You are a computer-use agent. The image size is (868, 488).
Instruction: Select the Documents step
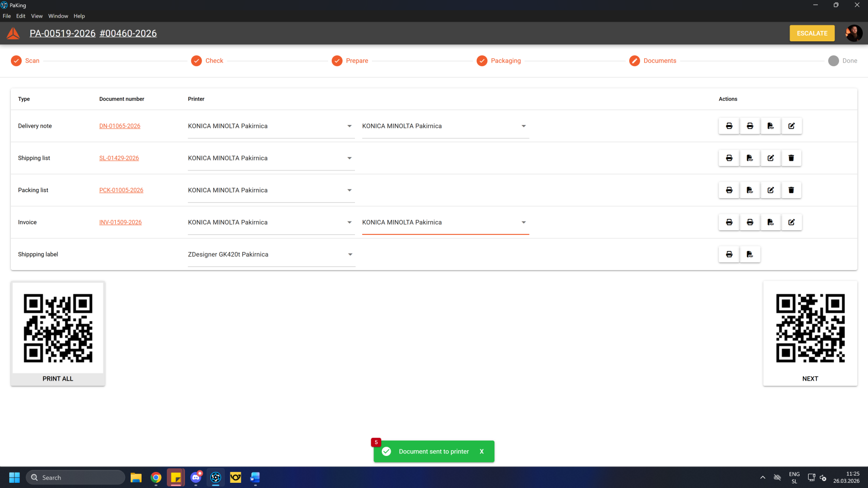[653, 61]
